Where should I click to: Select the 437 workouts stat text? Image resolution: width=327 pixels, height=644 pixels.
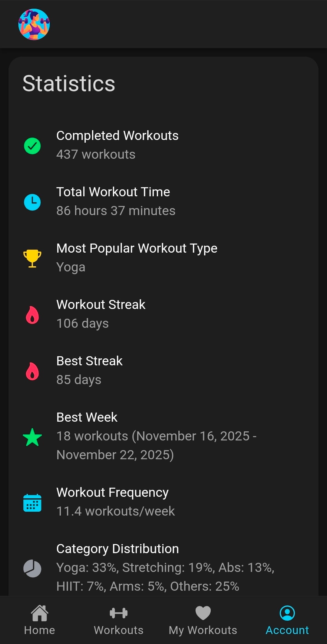96,154
